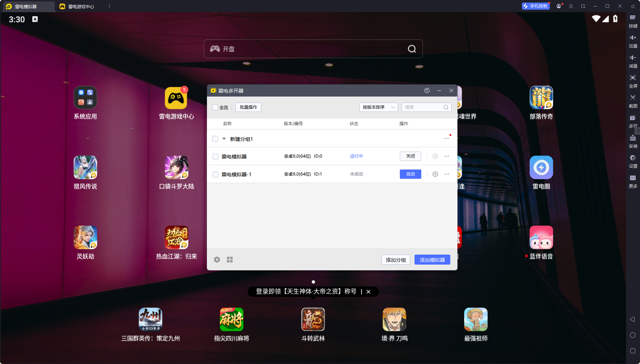The width and height of the screenshot is (640, 364).
Task: Click the 登录即领【天生神体·大帝之资】称号 banner text
Action: [x=306, y=291]
